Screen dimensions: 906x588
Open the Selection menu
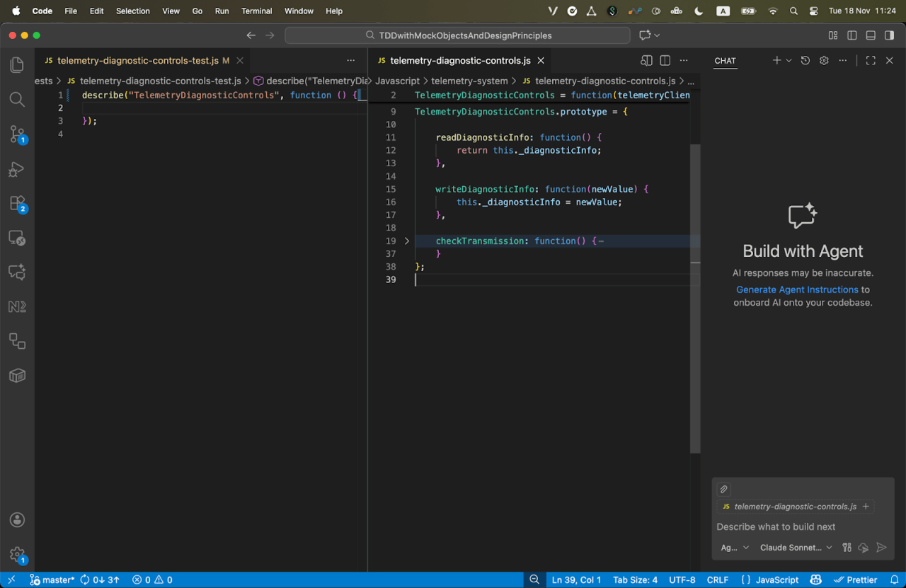(x=133, y=11)
